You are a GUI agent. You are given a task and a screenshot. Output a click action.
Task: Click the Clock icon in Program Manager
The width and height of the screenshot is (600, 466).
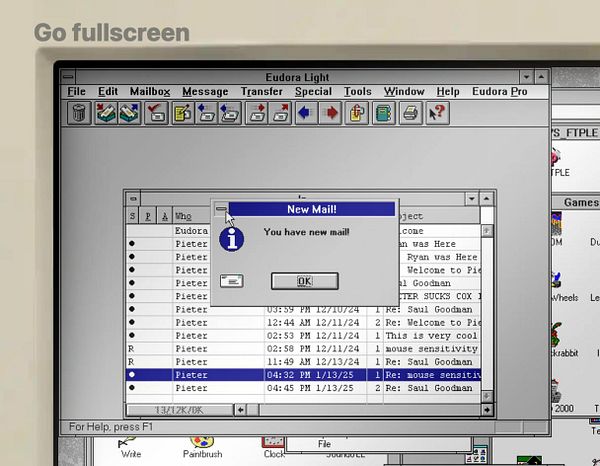pyautogui.click(x=274, y=448)
